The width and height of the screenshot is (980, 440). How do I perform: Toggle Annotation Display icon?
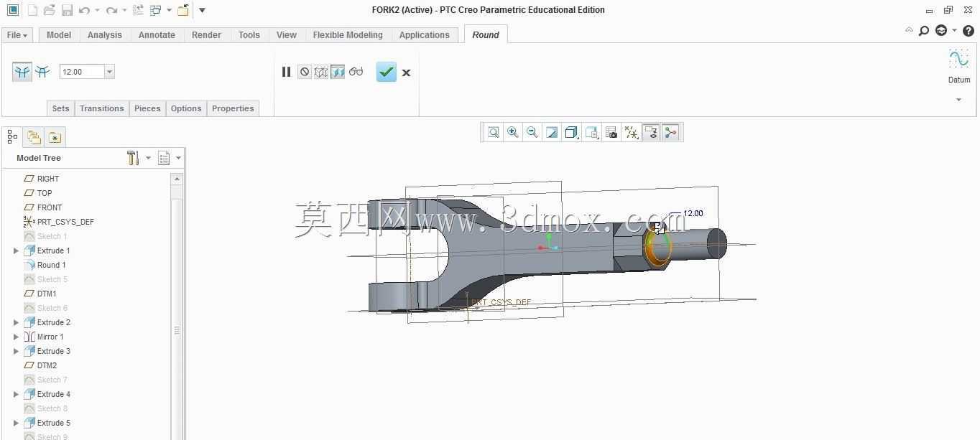click(651, 132)
